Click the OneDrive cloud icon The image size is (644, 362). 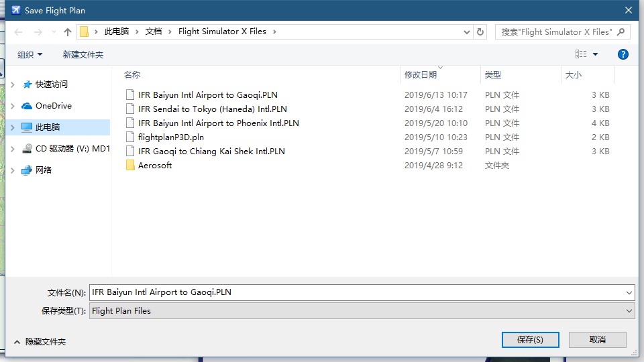[x=27, y=106]
